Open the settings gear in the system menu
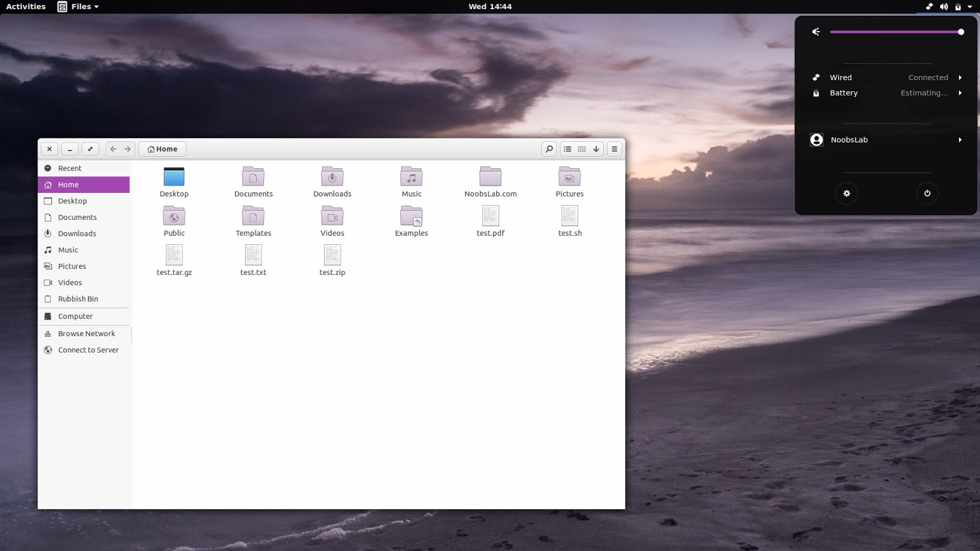Image resolution: width=980 pixels, height=551 pixels. [846, 193]
